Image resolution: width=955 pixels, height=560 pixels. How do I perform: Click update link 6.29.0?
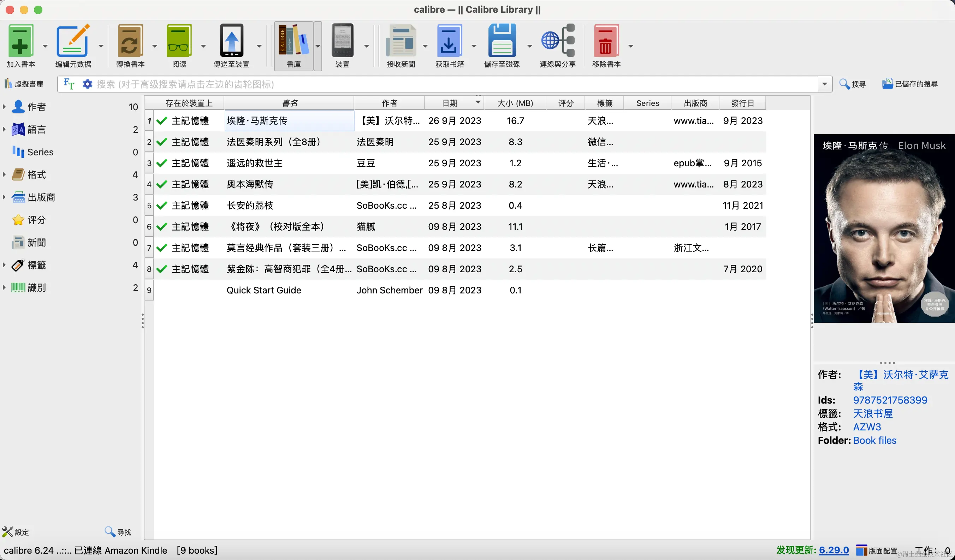point(834,550)
